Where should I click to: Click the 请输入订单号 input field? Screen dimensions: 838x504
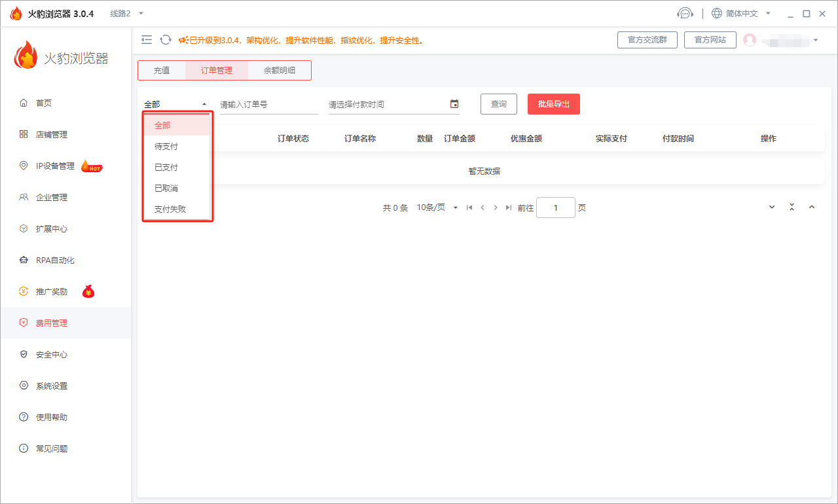[x=268, y=105]
